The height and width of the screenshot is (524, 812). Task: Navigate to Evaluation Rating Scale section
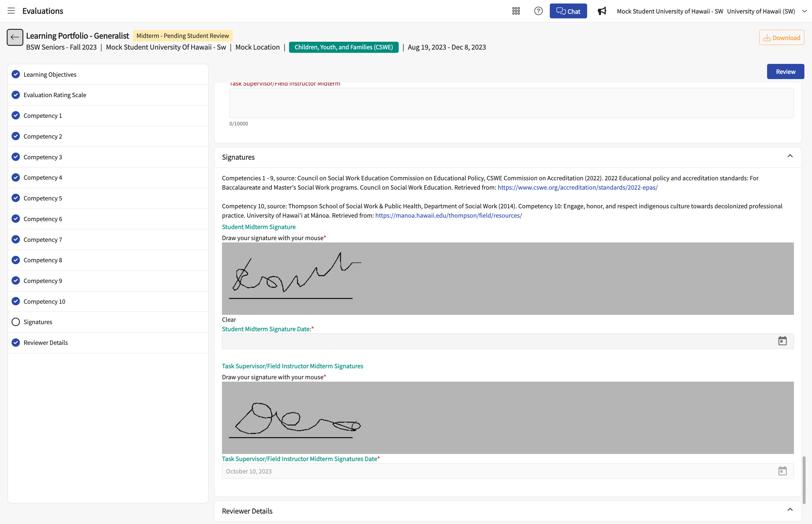point(108,95)
